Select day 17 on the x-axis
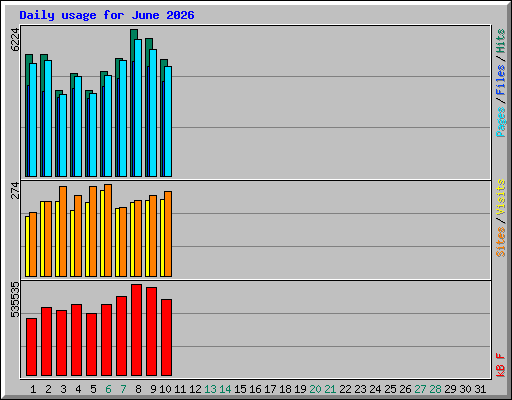The height and width of the screenshot is (400, 512). [x=270, y=389]
